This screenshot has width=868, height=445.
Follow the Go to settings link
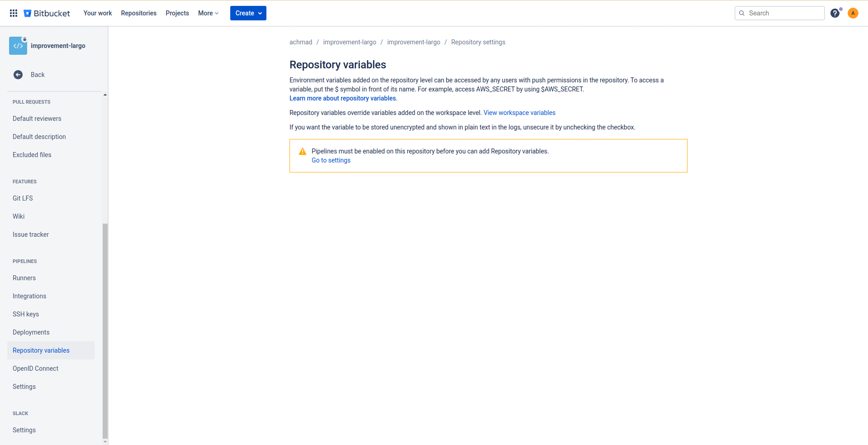coord(331,160)
